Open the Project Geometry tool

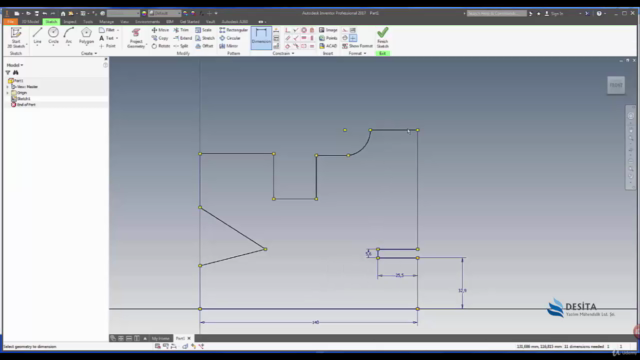click(x=136, y=38)
